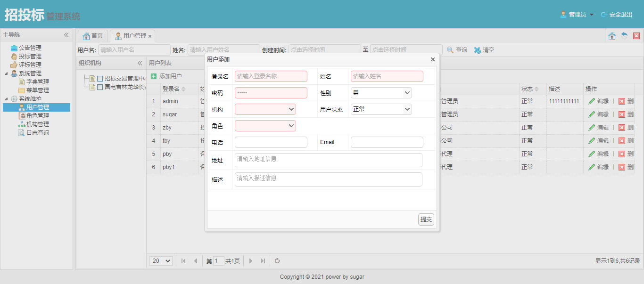Click the 创建时间 start date field
Screen dimensions: 644x284
tap(325, 50)
